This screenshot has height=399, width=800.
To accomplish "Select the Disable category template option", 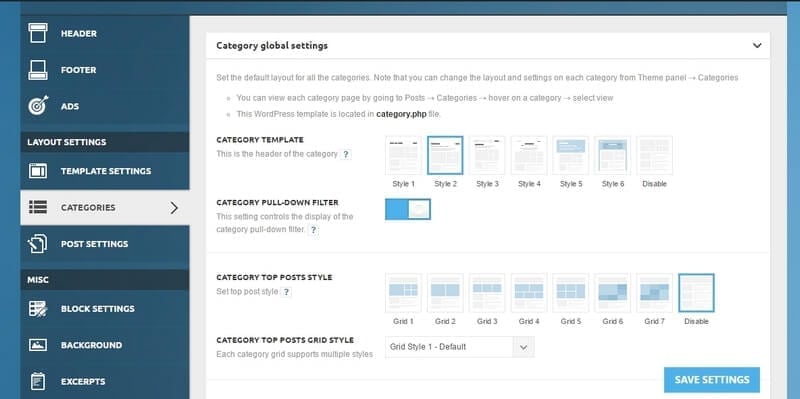I will coord(654,155).
